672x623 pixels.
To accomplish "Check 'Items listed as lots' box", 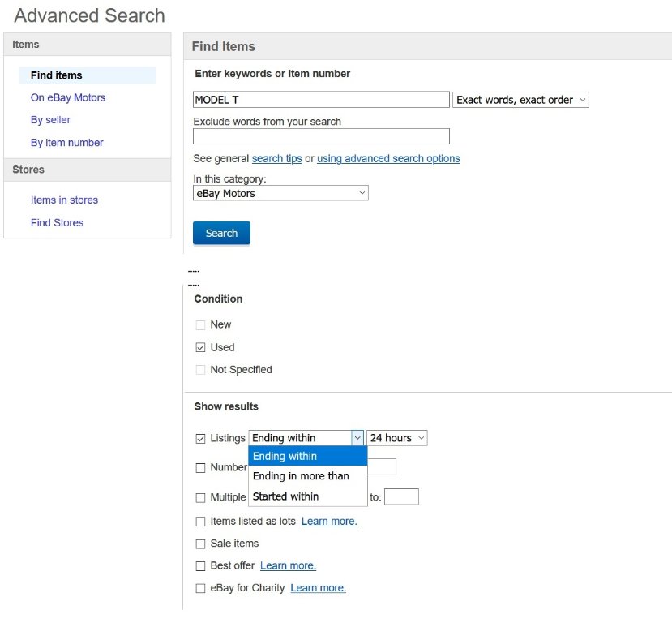I will pos(200,522).
